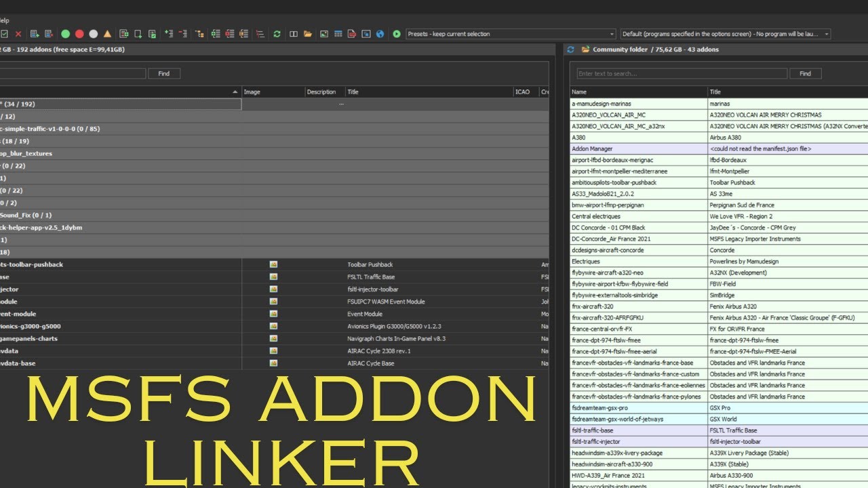Click 'Navigraph Charts In-Game Panel v8.3' title

[x=396, y=338]
